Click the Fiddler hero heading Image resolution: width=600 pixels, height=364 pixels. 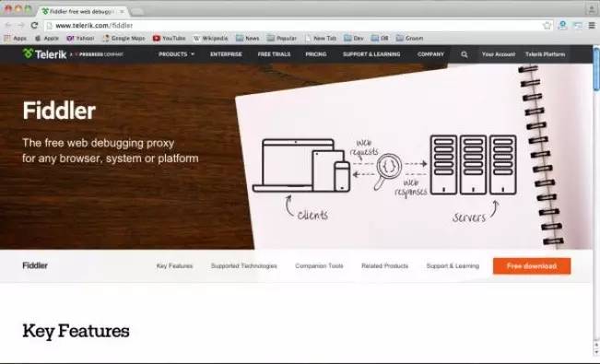point(59,111)
